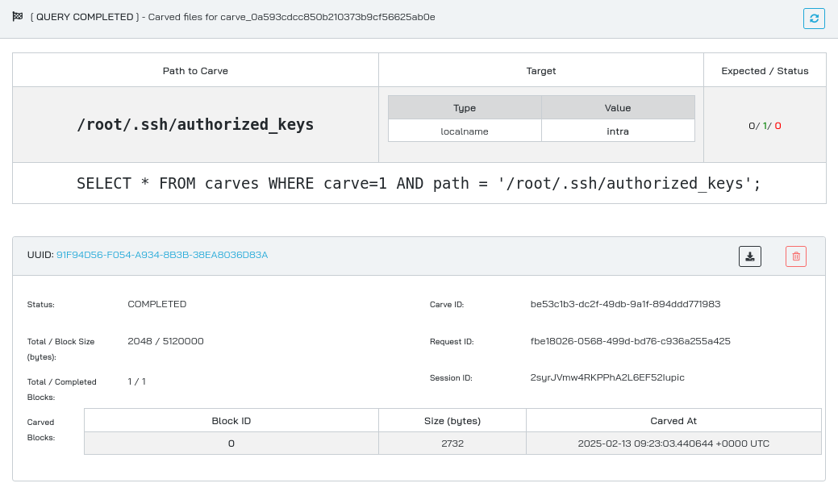
Task: Click the intra value cell
Action: (618, 131)
